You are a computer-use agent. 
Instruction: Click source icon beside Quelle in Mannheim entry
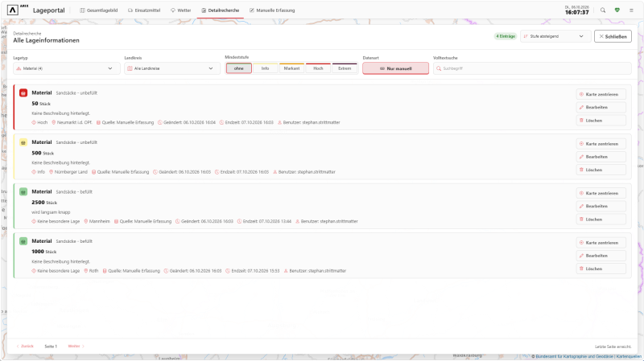click(x=116, y=221)
